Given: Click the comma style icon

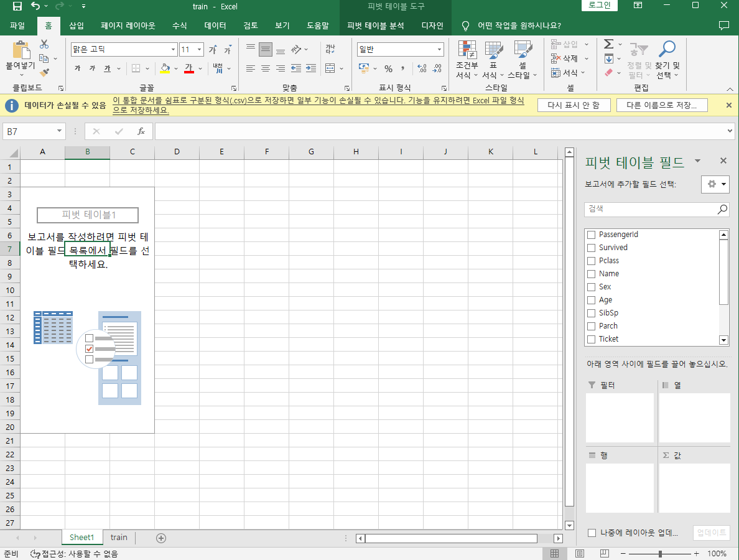Looking at the screenshot, I should (403, 69).
